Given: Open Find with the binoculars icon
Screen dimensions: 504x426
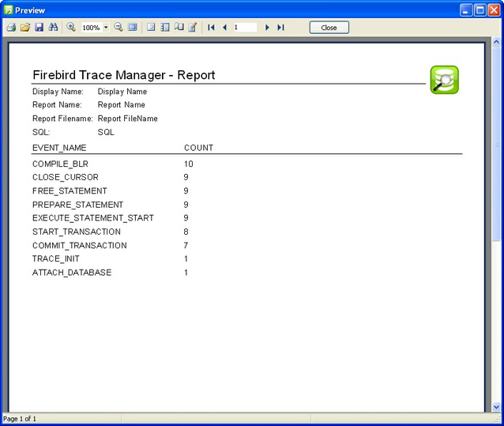Looking at the screenshot, I should pos(53,28).
